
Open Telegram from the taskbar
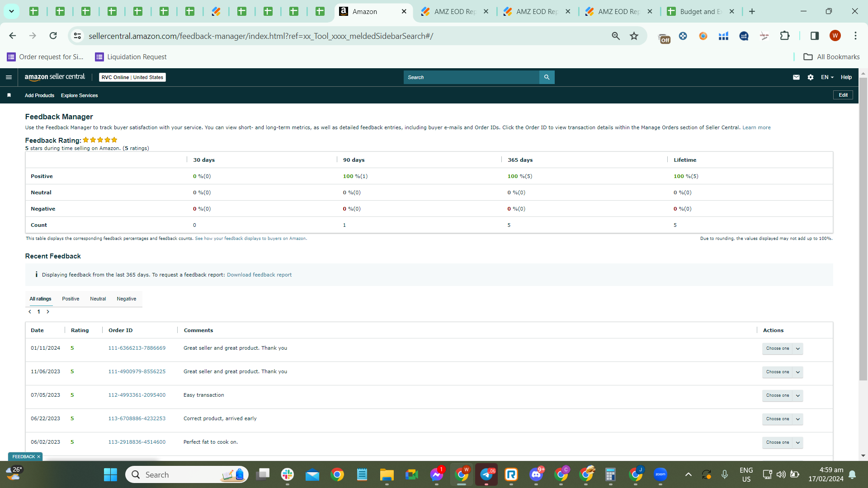486,474
